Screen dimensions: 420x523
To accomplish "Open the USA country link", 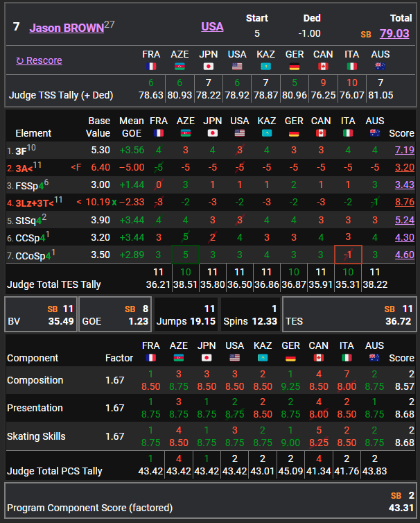I will coord(212,26).
